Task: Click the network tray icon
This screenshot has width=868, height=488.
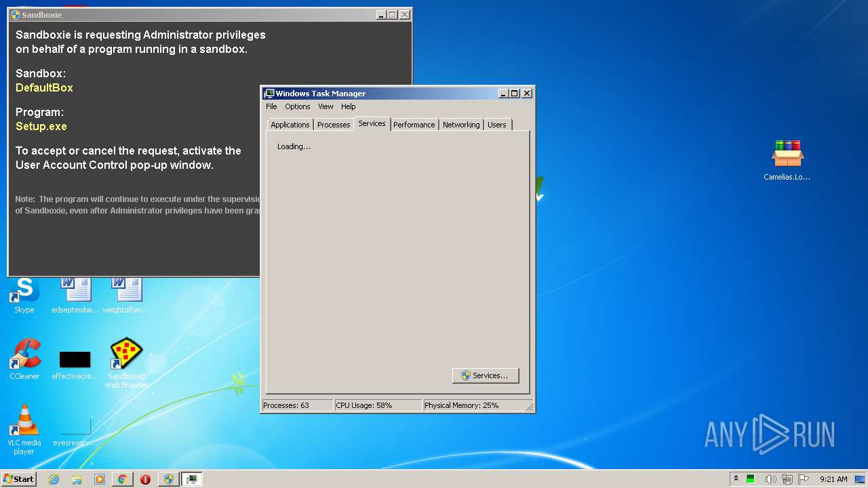Action: pos(787,479)
